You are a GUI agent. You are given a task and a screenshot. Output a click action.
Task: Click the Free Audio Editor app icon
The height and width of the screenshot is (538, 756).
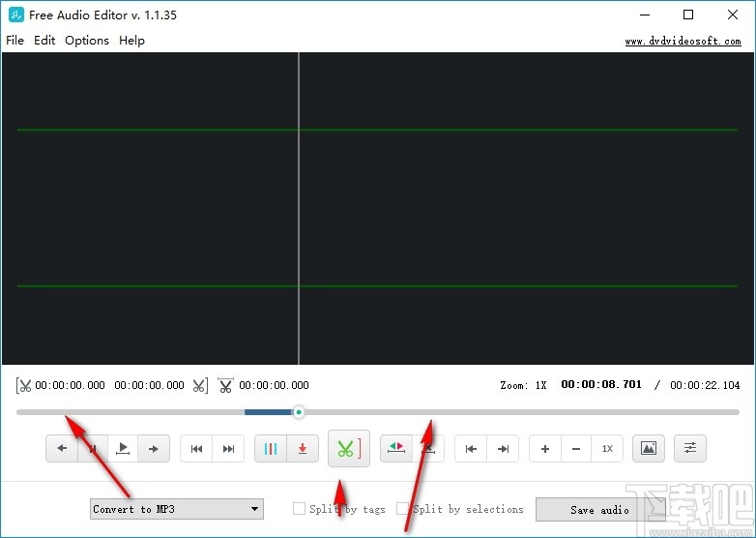coord(15,15)
